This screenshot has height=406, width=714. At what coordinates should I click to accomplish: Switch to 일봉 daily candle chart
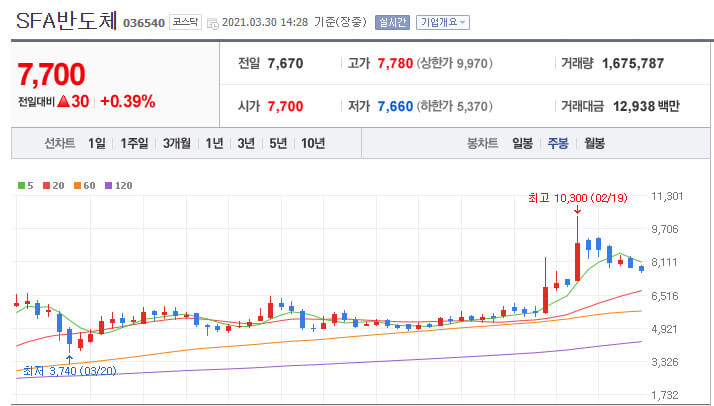(x=522, y=144)
